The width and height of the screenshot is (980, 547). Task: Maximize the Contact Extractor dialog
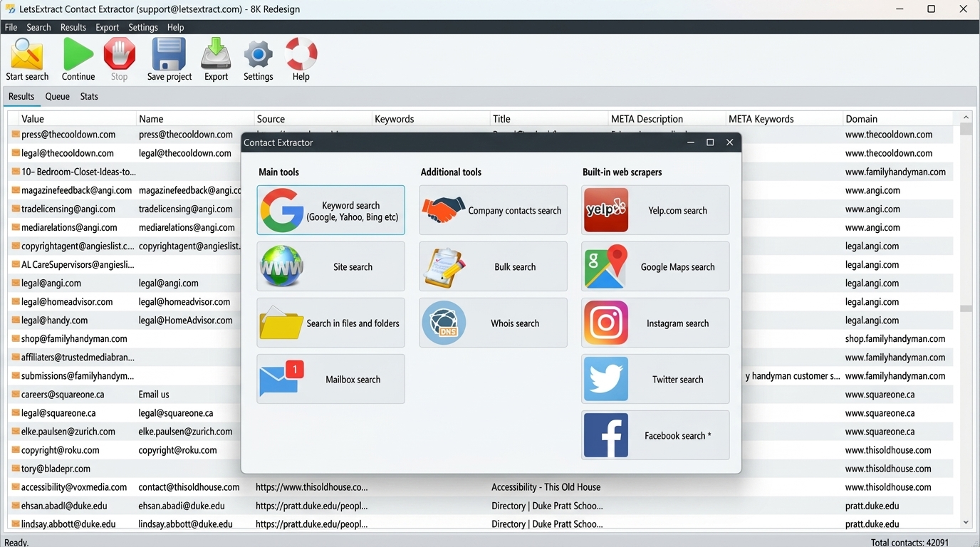click(710, 142)
